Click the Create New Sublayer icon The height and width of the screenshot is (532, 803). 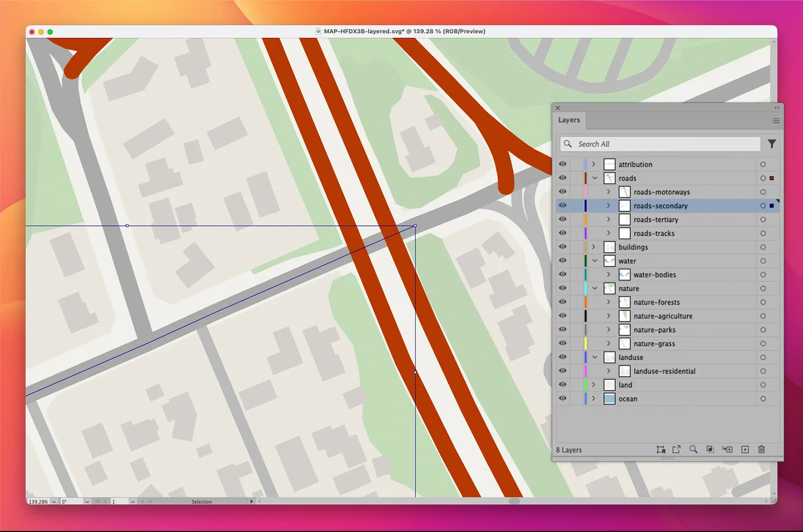pyautogui.click(x=727, y=450)
